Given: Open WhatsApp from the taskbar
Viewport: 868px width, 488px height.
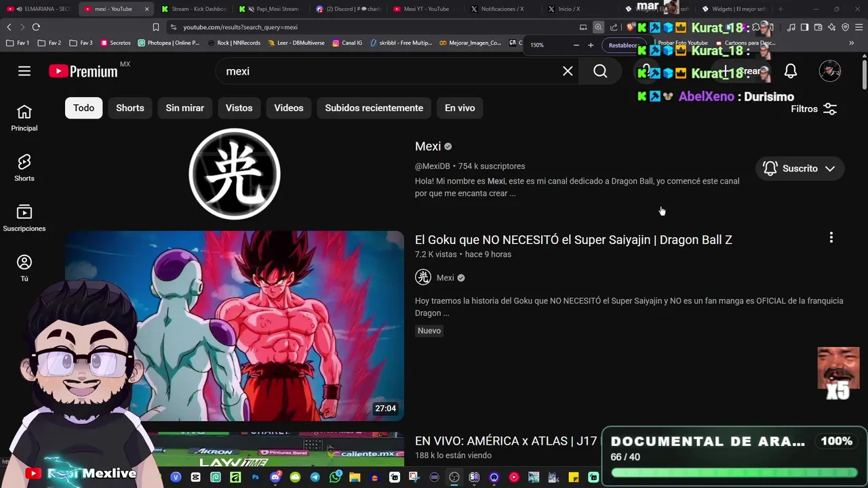Looking at the screenshot, I should tap(335, 477).
